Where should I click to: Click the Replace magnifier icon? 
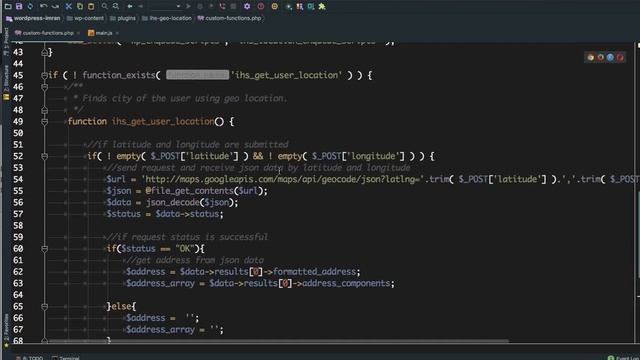click(x=116, y=6)
